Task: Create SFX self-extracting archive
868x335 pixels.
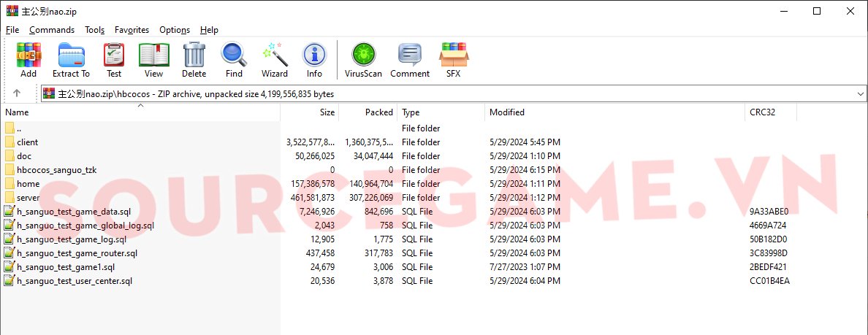Action: coord(453,60)
